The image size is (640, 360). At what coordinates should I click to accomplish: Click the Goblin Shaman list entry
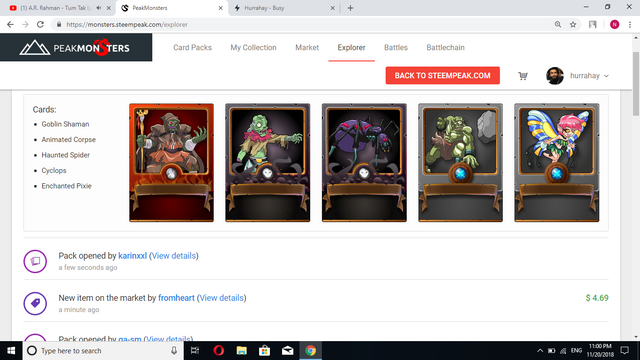65,124
